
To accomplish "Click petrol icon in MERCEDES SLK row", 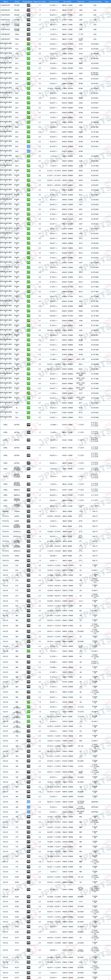I will (28, 417).
